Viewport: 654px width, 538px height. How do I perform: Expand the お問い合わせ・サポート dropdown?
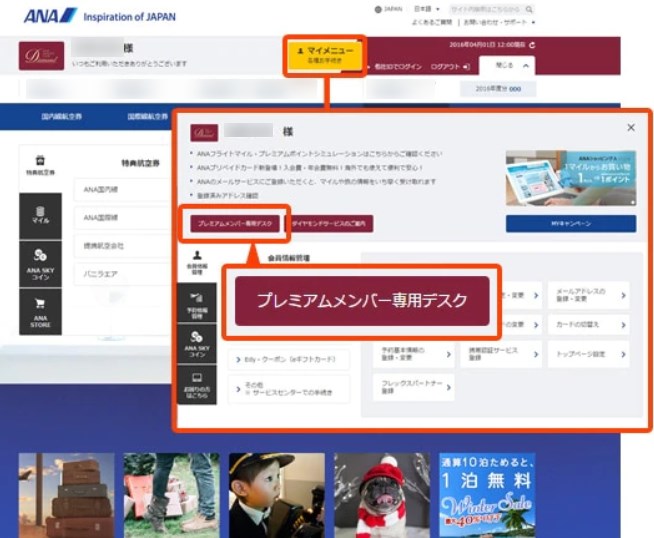499,22
